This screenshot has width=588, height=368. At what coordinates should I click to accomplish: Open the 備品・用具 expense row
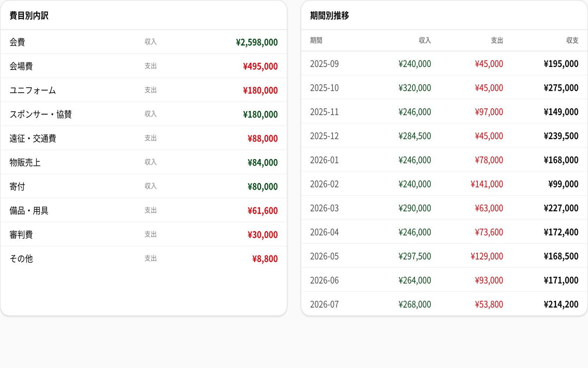pyautogui.click(x=144, y=210)
